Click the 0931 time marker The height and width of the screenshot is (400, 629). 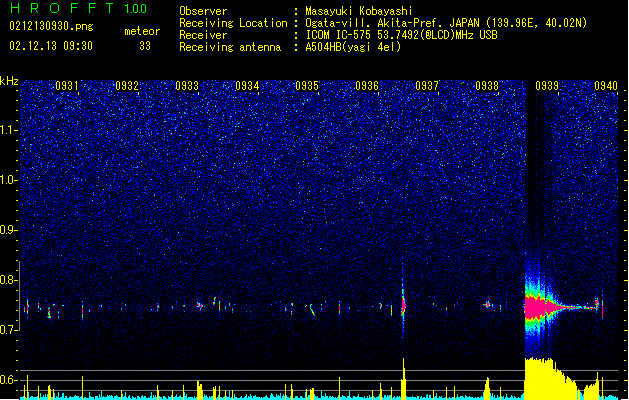pyautogui.click(x=67, y=86)
